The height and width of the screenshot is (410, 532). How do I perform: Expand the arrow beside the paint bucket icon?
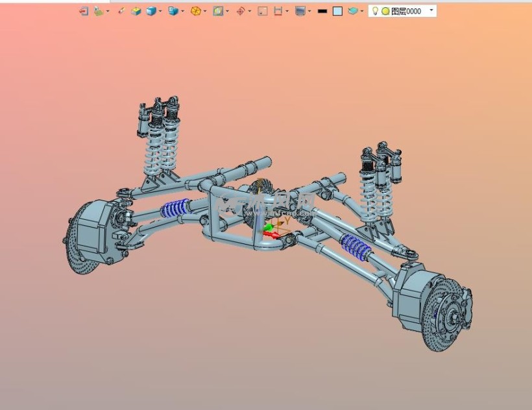(108, 11)
